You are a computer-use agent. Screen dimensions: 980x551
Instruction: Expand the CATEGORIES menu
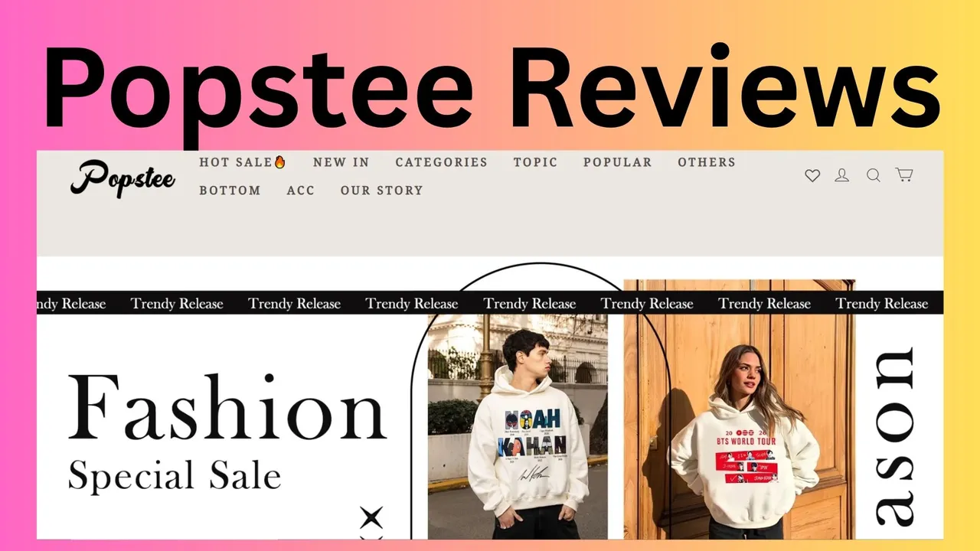point(441,162)
